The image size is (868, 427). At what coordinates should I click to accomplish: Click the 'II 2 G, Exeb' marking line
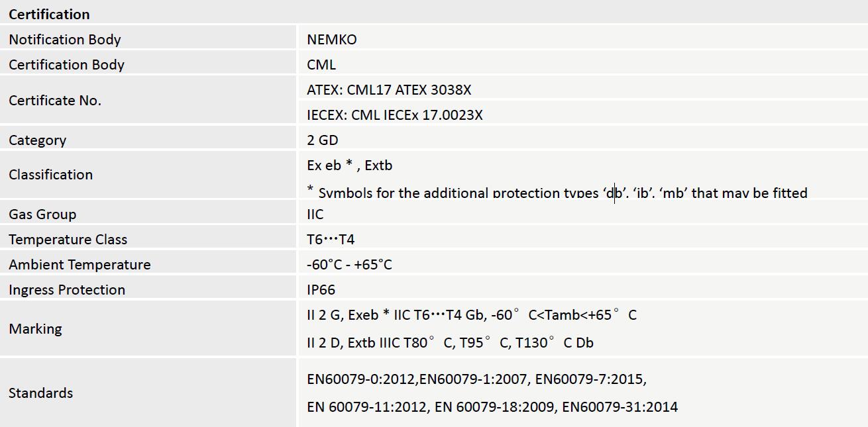pos(471,314)
